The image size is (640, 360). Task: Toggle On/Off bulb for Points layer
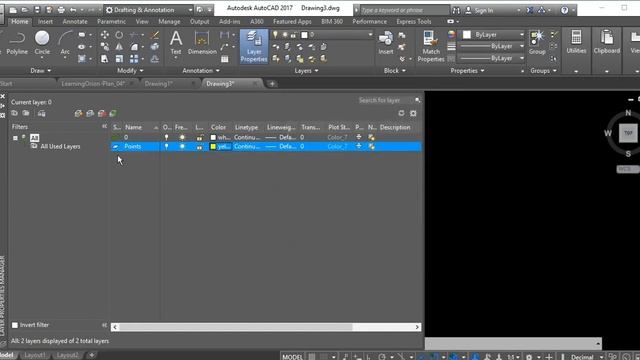(x=167, y=147)
